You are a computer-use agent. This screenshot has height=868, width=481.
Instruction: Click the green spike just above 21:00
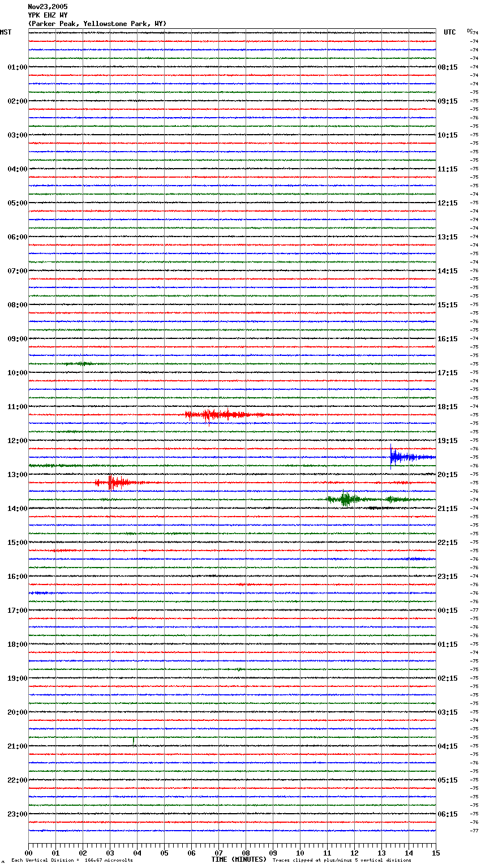(x=134, y=741)
